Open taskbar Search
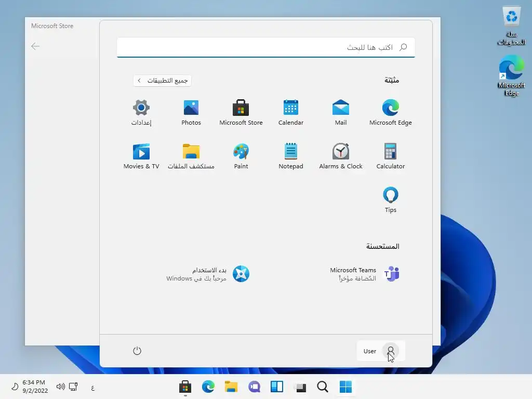 tap(323, 387)
